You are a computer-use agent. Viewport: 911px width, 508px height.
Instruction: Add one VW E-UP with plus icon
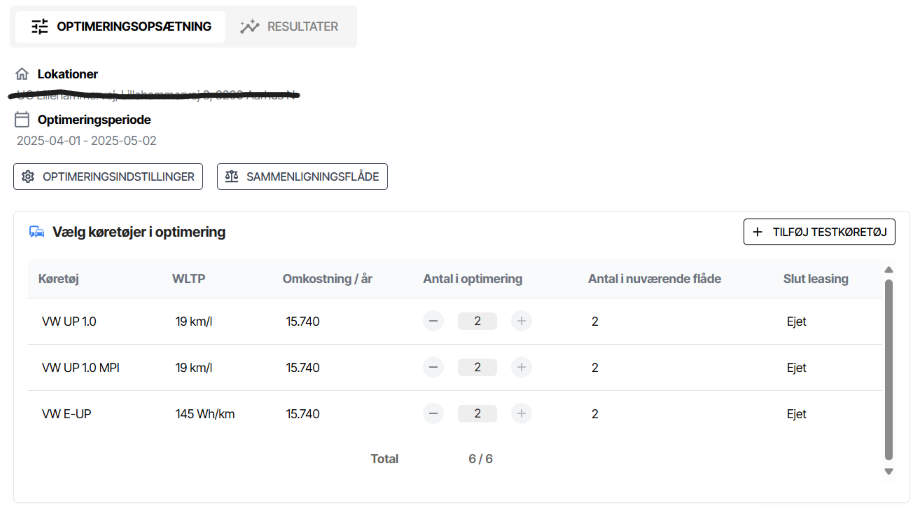point(521,413)
